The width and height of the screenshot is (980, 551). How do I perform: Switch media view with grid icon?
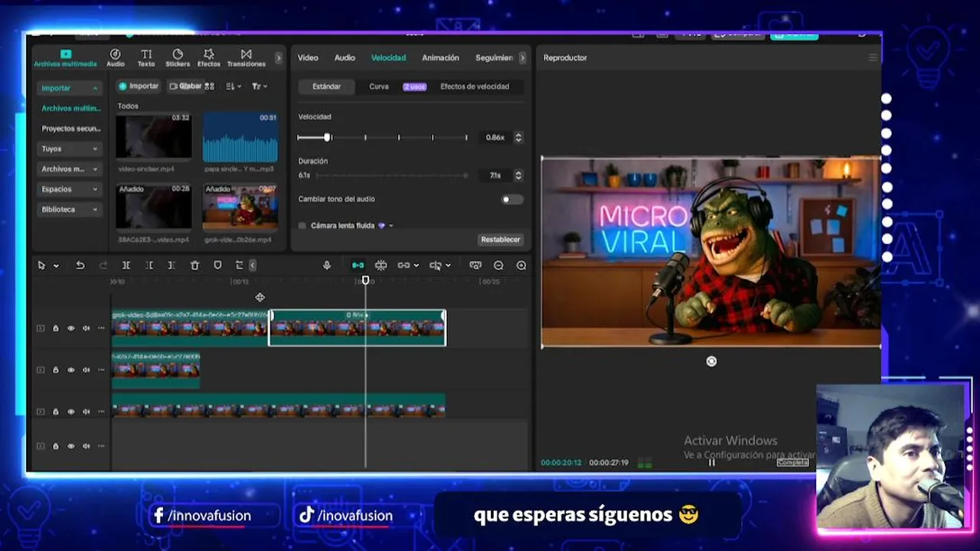210,86
